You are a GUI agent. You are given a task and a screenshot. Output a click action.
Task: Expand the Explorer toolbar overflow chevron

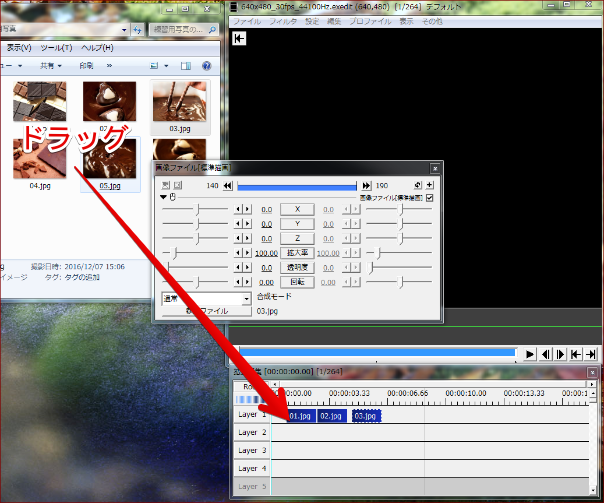109,66
